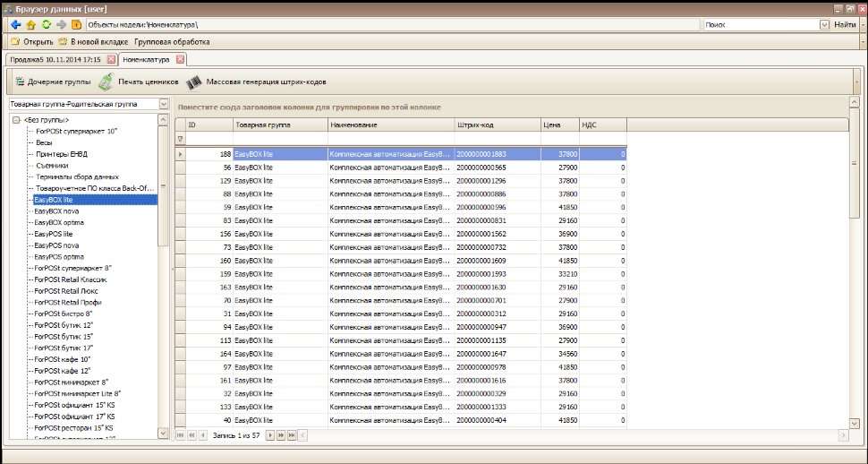Select Весы in the tree
The height and width of the screenshot is (464, 868).
44,142
